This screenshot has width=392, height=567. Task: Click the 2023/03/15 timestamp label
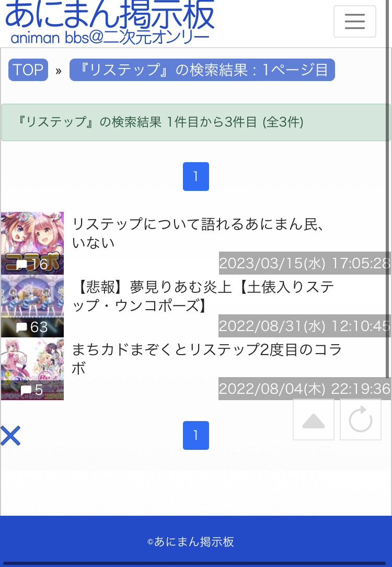point(305,263)
